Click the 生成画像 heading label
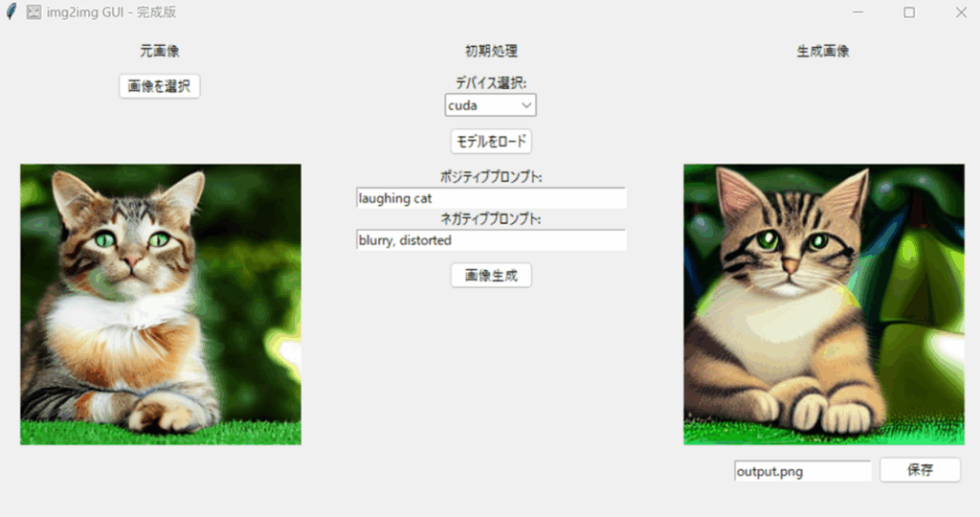980x517 pixels. pos(823,52)
